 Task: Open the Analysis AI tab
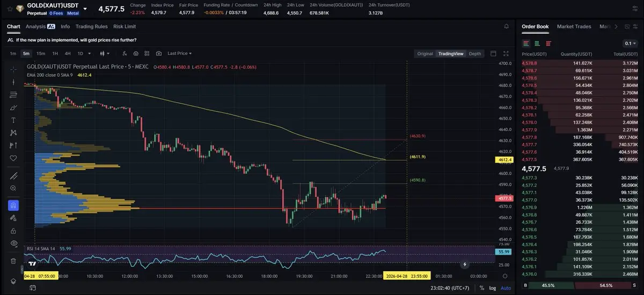pos(40,26)
